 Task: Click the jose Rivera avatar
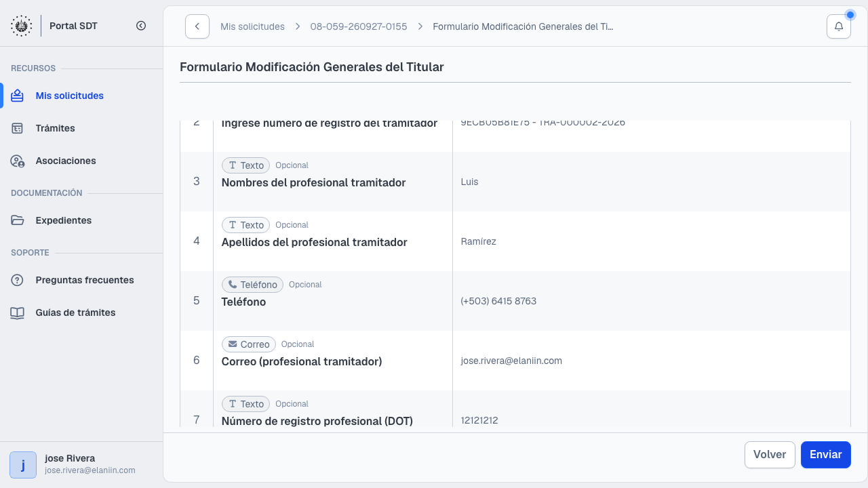coord(23,465)
